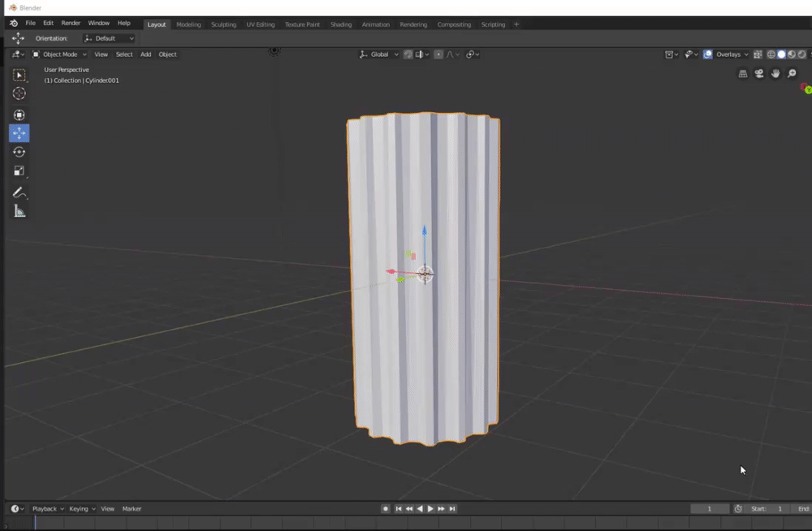Pick the Annotate pencil tool

pos(19,193)
